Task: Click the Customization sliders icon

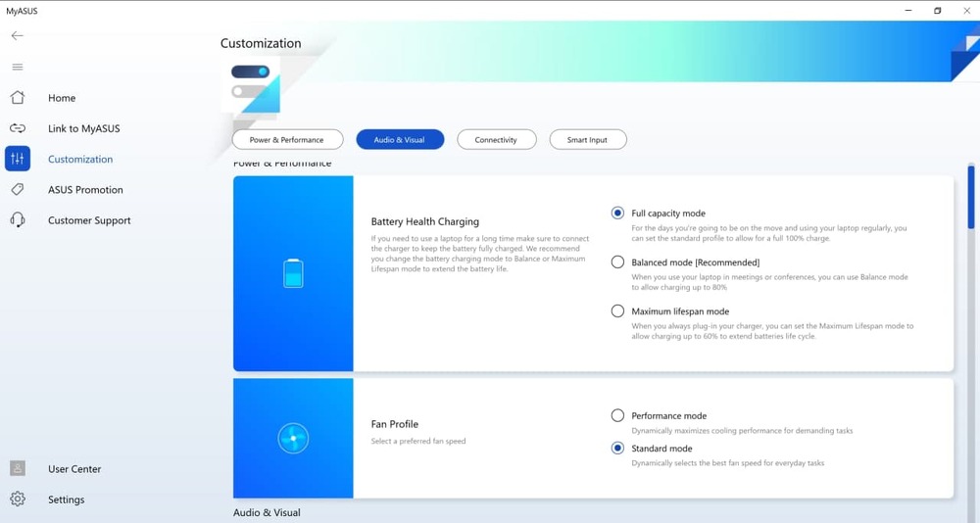Action: point(18,159)
